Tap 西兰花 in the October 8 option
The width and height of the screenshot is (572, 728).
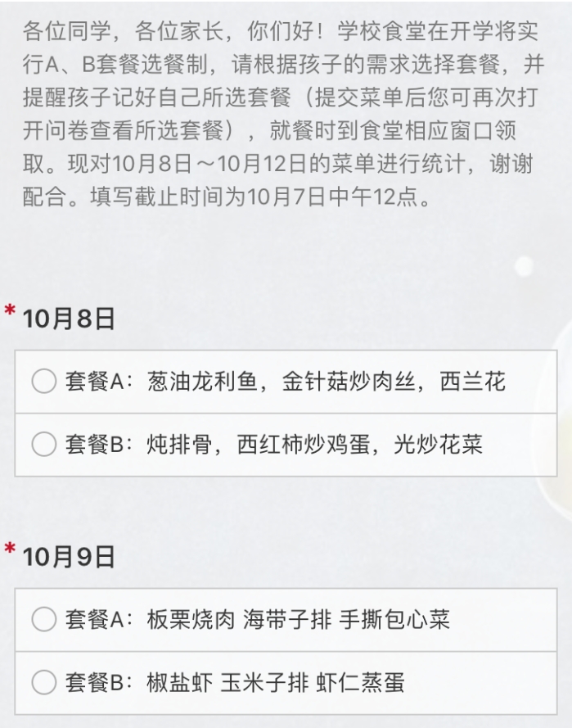[473, 382]
